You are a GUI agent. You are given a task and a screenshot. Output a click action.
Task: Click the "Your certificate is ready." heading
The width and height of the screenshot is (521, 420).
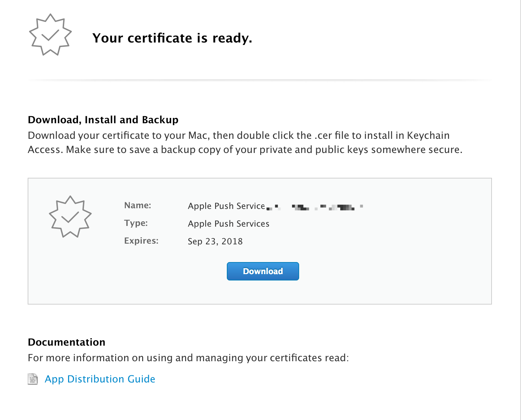click(172, 38)
